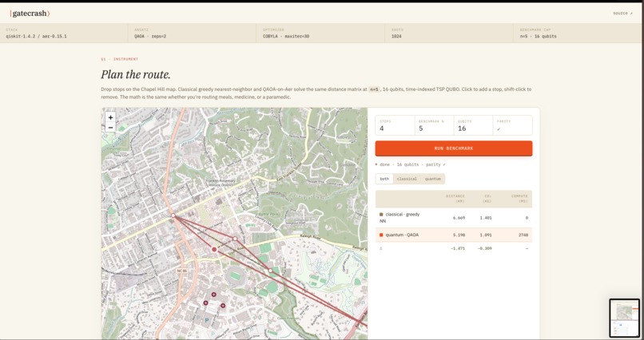Zoom out on the Chapel Hill map
644x340 pixels.
coord(110,128)
